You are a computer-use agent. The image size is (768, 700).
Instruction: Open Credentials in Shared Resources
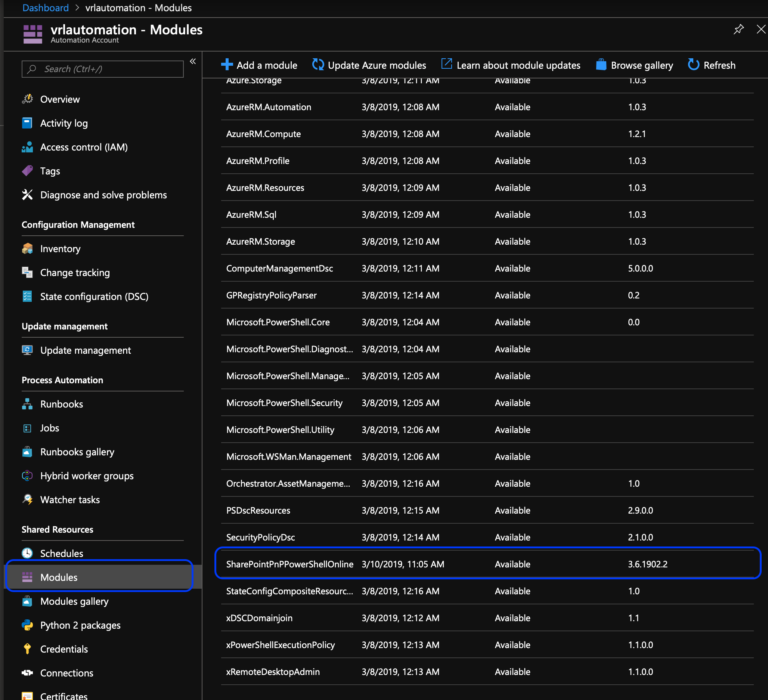64,649
